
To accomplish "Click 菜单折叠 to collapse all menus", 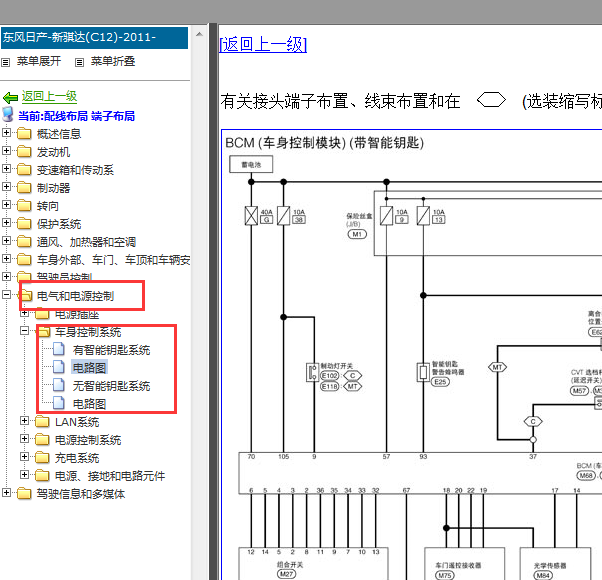I will 113,61.
